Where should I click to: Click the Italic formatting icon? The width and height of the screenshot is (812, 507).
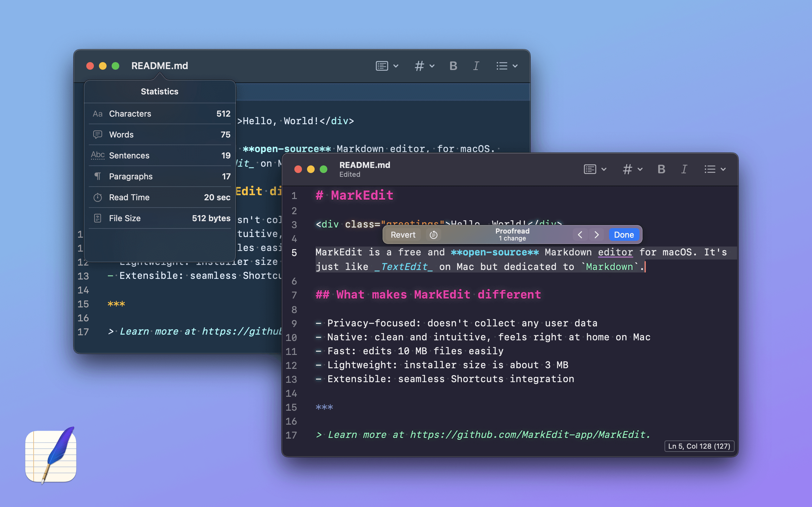[x=684, y=170]
